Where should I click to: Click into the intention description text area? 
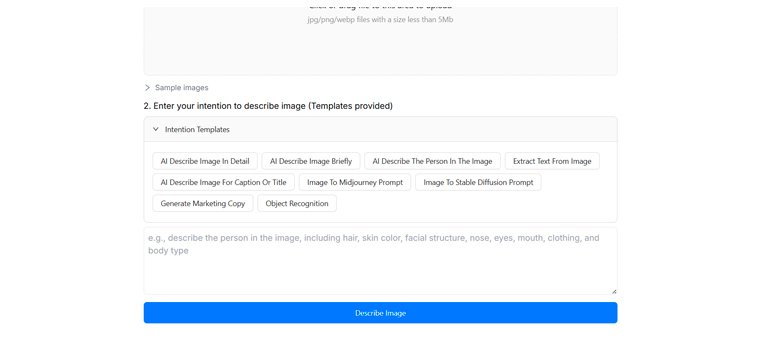380,261
